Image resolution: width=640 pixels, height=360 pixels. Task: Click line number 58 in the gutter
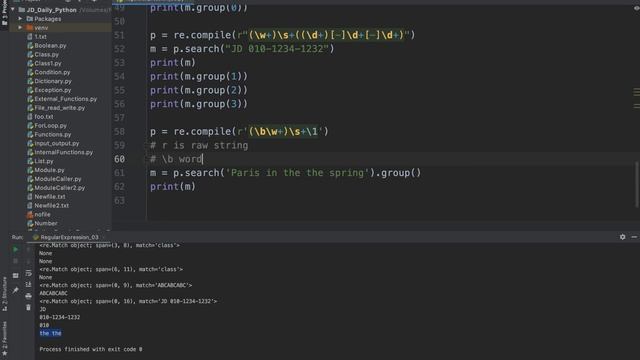pyautogui.click(x=119, y=131)
